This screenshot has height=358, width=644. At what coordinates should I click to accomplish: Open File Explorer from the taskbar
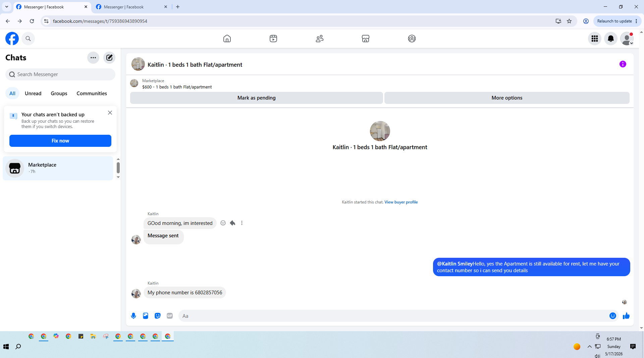click(x=93, y=336)
